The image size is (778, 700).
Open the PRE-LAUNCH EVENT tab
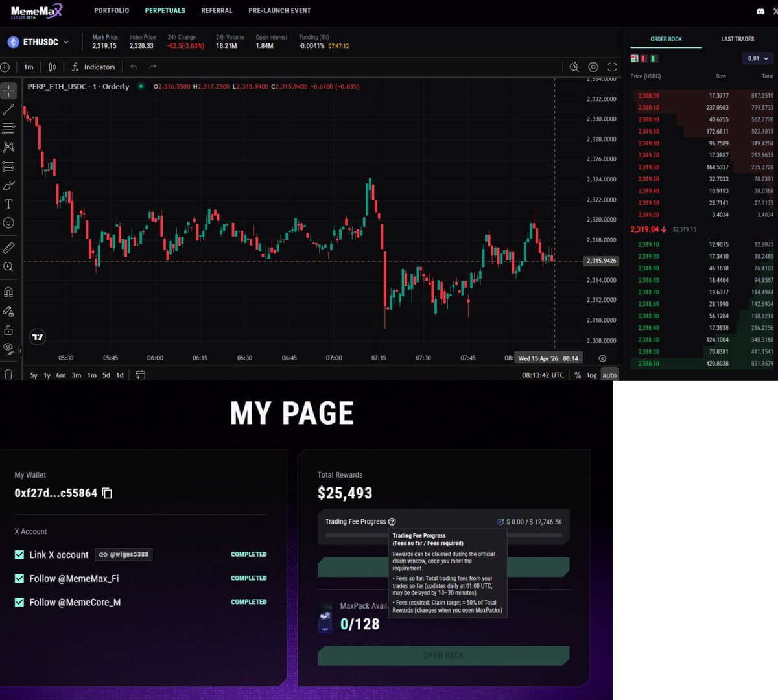279,10
